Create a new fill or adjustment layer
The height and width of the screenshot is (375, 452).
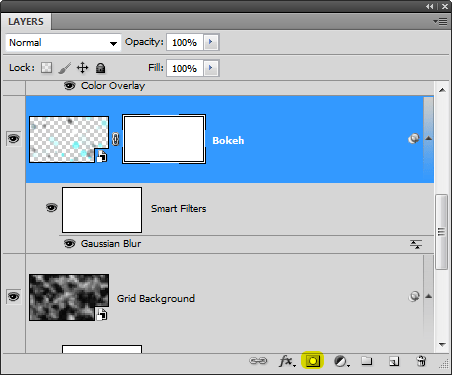click(341, 361)
